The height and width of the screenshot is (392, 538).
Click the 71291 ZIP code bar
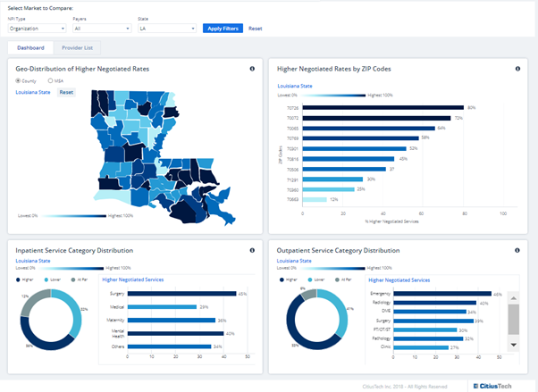click(x=332, y=179)
